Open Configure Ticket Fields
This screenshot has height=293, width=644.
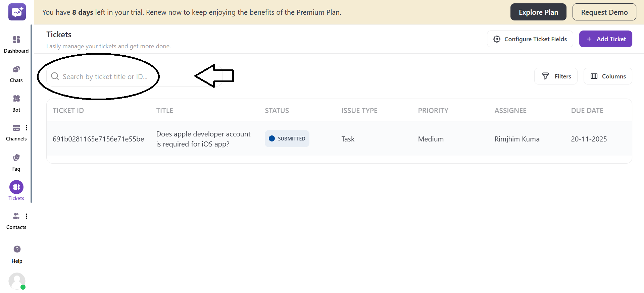(x=530, y=39)
